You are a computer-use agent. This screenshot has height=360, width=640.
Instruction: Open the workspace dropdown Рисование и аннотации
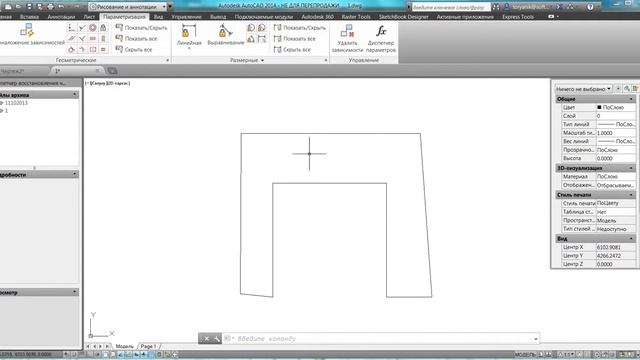pos(128,7)
